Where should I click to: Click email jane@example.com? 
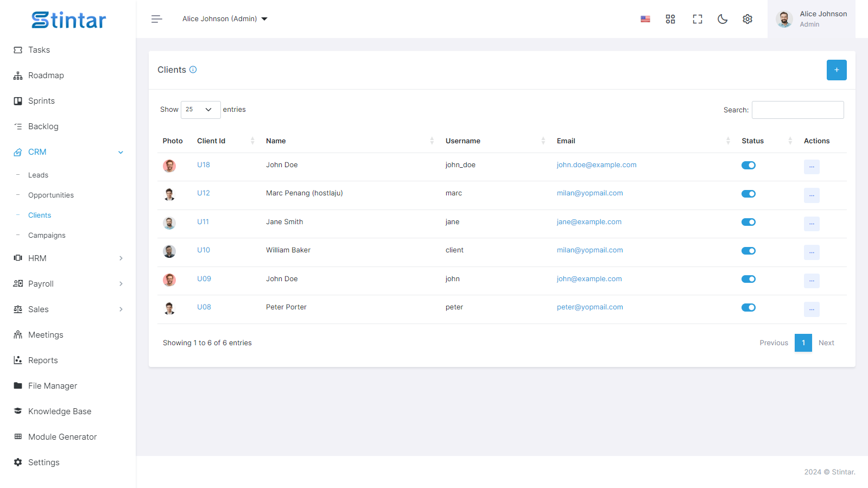click(589, 222)
